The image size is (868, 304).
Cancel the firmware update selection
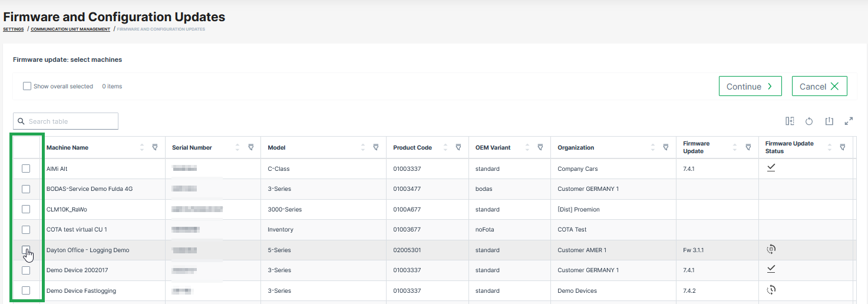pos(819,86)
